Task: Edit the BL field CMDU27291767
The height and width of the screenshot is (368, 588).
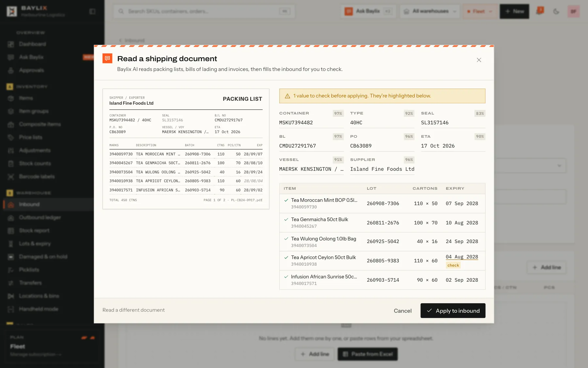Action: pos(311,146)
